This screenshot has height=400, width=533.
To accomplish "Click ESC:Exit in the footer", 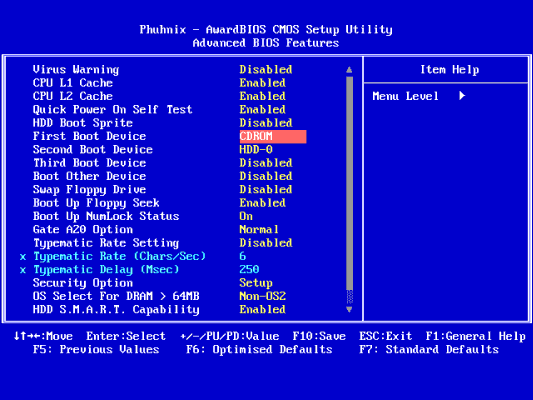I will [386, 336].
